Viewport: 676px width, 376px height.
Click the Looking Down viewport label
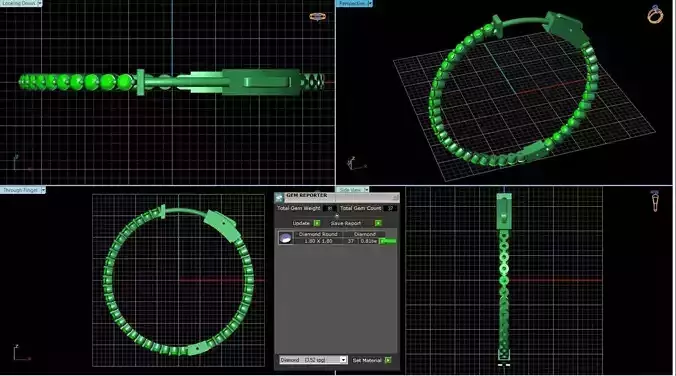click(x=19, y=3)
